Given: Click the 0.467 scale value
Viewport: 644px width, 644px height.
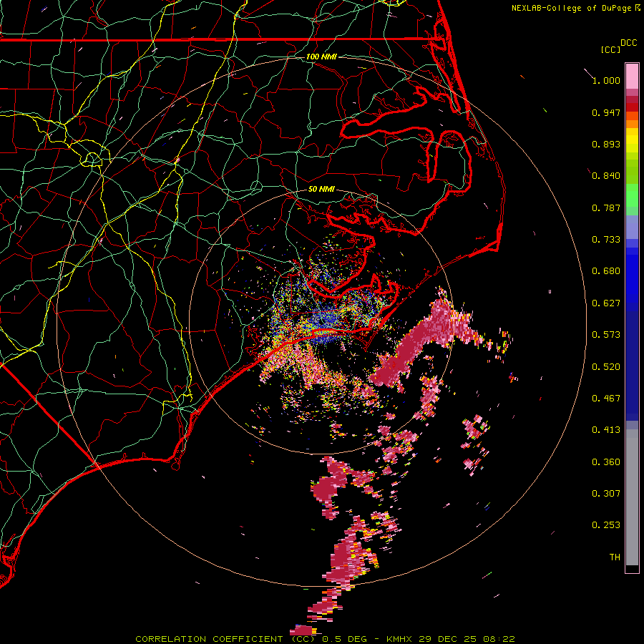Looking at the screenshot, I should (606, 399).
